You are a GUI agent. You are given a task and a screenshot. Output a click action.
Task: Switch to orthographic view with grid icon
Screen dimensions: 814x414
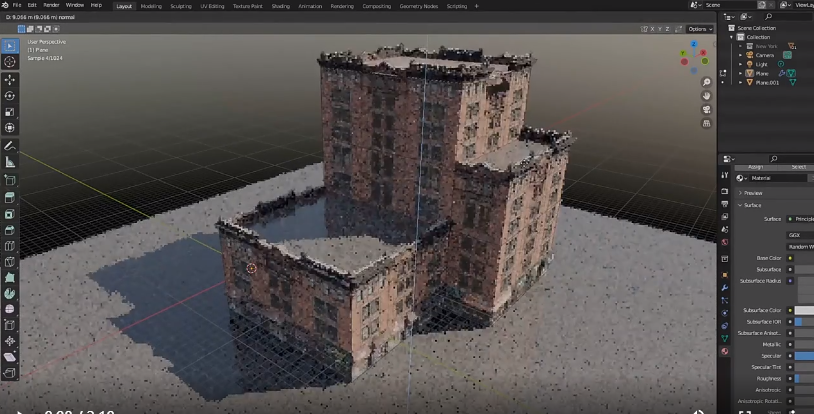(x=707, y=123)
